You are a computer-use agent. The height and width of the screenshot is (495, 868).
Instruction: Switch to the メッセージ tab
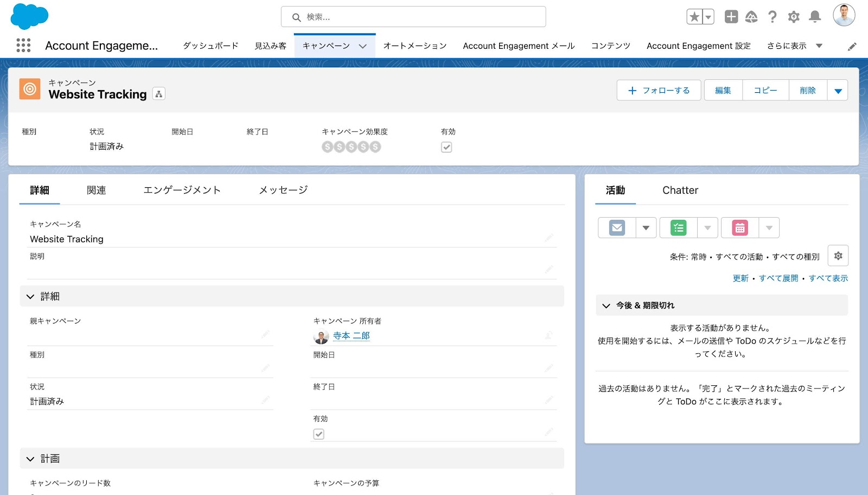click(x=283, y=191)
